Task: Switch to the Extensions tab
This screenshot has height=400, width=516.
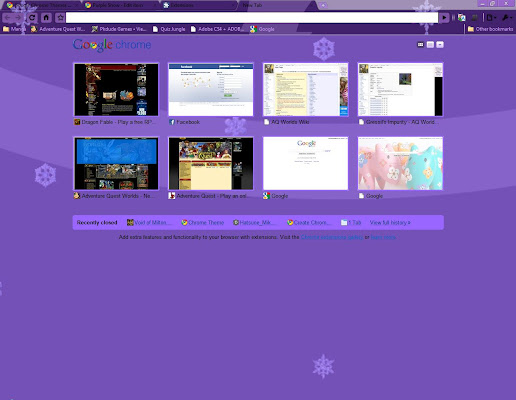Action: coord(199,5)
